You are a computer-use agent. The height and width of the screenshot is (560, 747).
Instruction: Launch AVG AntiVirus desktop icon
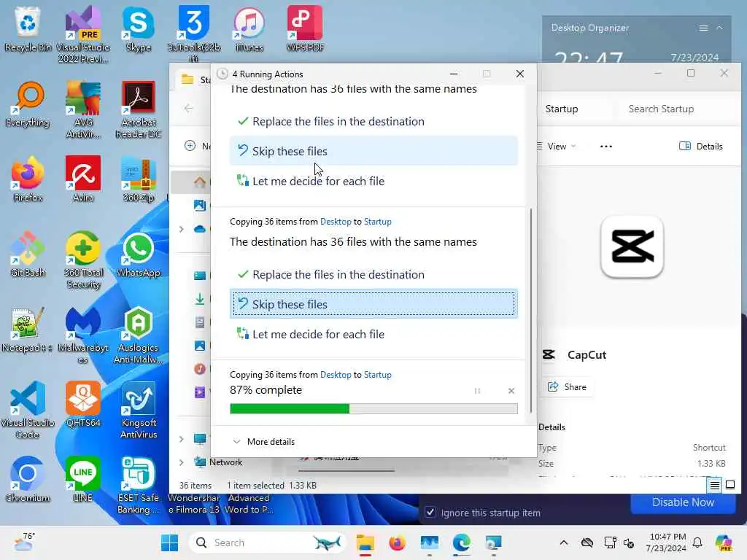point(83,109)
